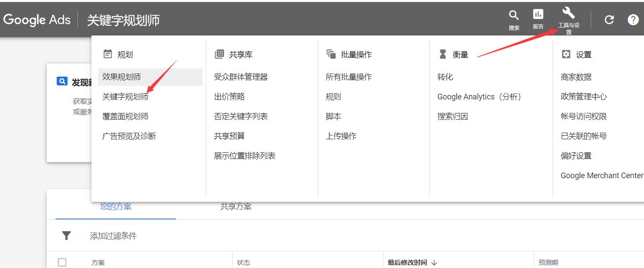
Task: Select 出价策略 in shared library
Action: point(230,97)
